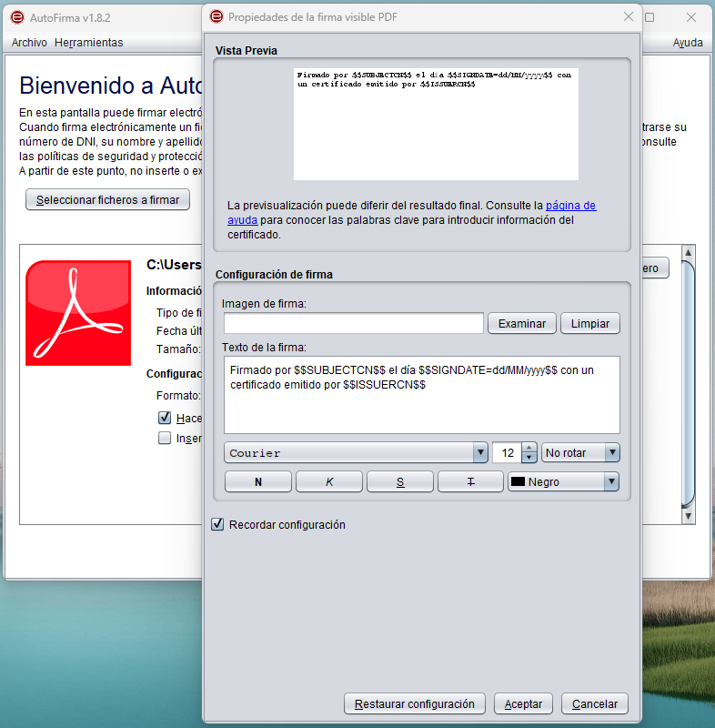Toggle the checked Hacer checkbox
Image resolution: width=715 pixels, height=728 pixels.
click(165, 418)
